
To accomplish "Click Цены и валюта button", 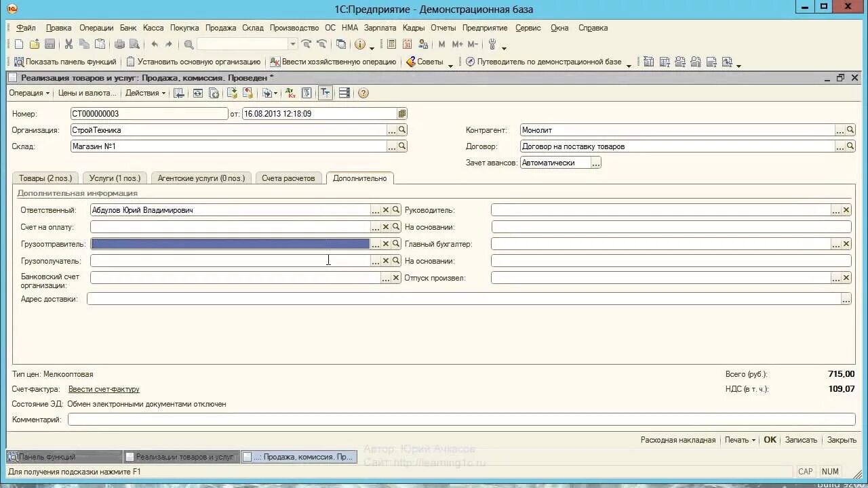I will click(87, 93).
